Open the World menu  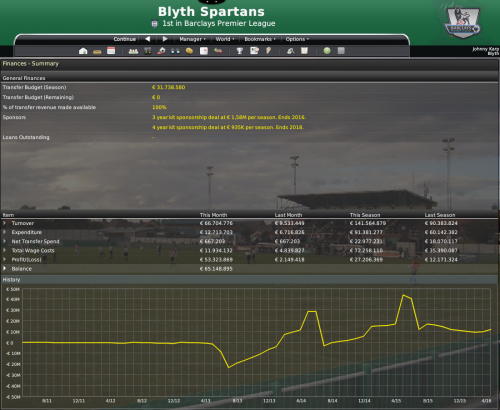[225, 39]
